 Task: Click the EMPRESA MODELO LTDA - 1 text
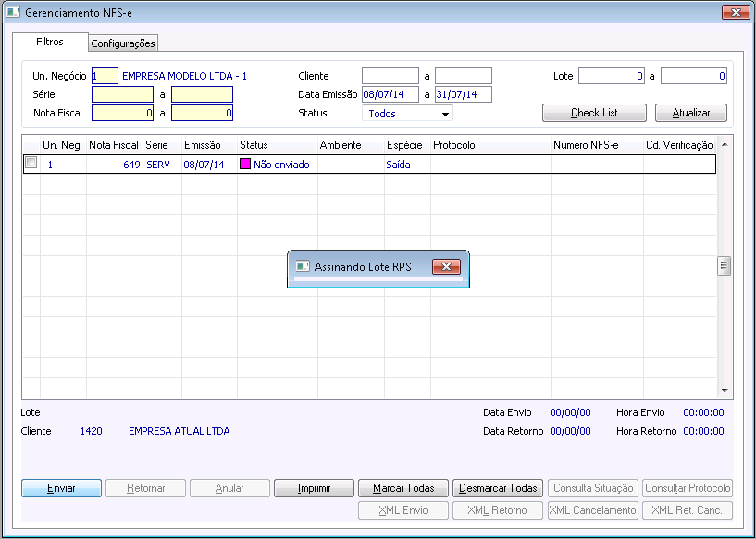click(x=185, y=76)
